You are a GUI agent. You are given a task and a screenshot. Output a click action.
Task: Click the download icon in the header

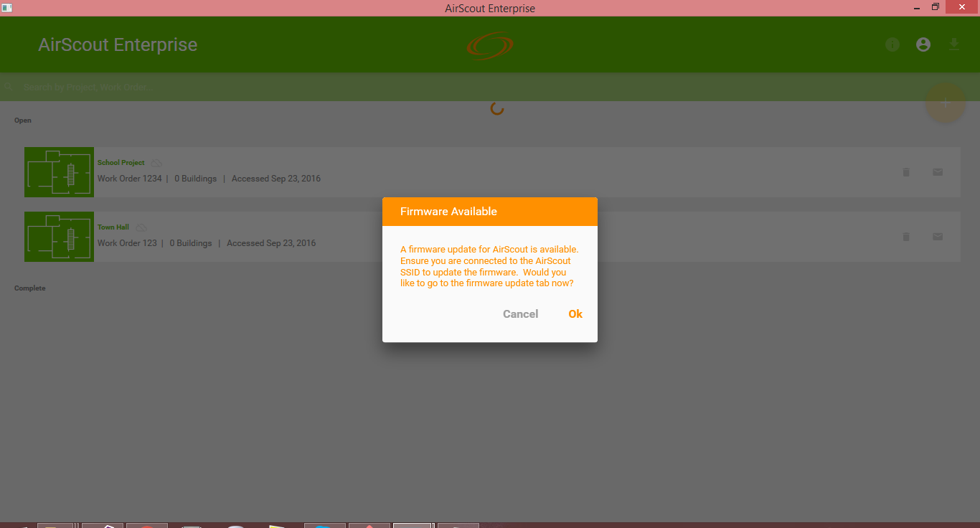[953, 44]
